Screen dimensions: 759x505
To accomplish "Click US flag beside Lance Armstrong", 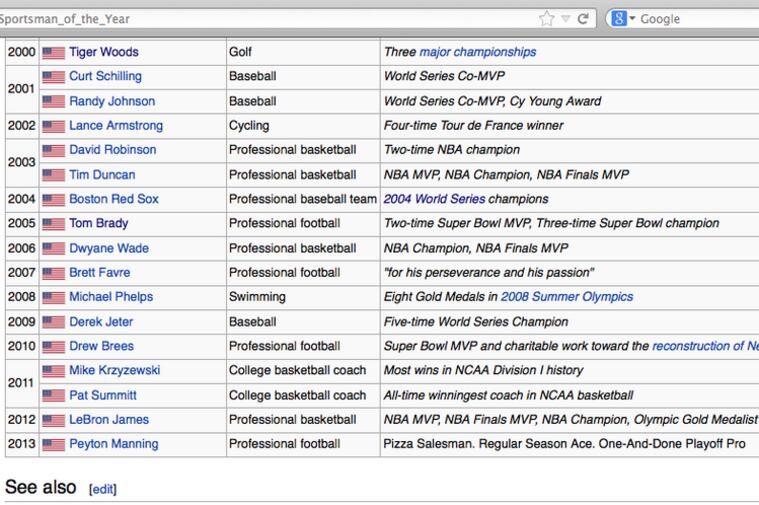I will tap(53, 126).
